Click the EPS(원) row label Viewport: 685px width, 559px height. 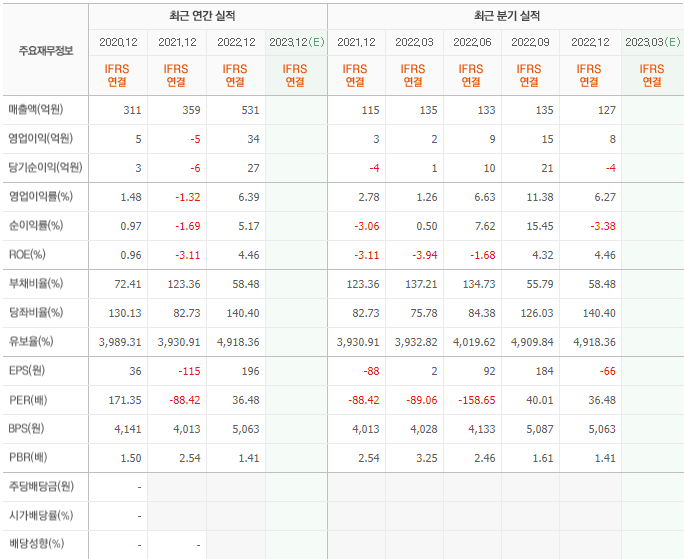pos(27,371)
